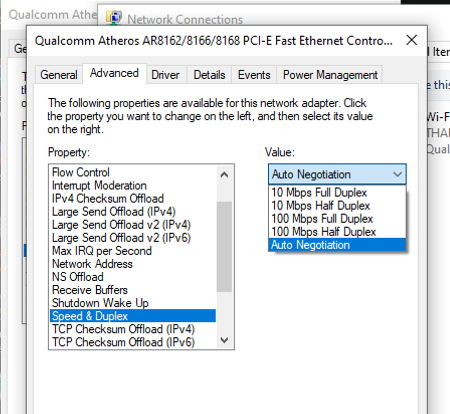The image size is (450, 414).
Task: Select Receive Buffers property
Action: 133,290
